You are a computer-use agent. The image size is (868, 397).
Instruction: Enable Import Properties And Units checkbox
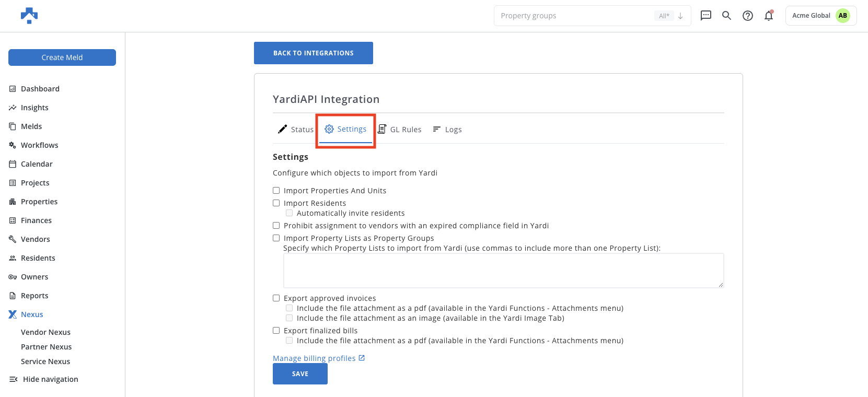click(276, 191)
